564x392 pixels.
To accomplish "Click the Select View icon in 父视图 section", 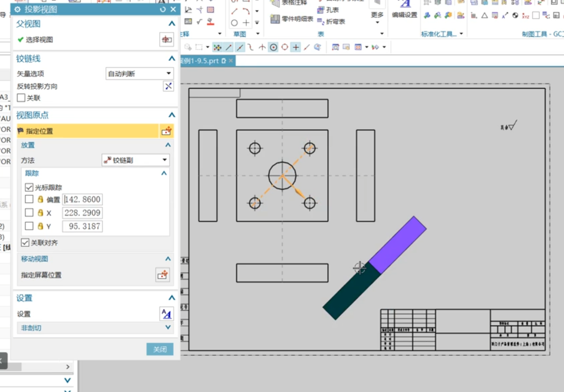I will [x=167, y=40].
